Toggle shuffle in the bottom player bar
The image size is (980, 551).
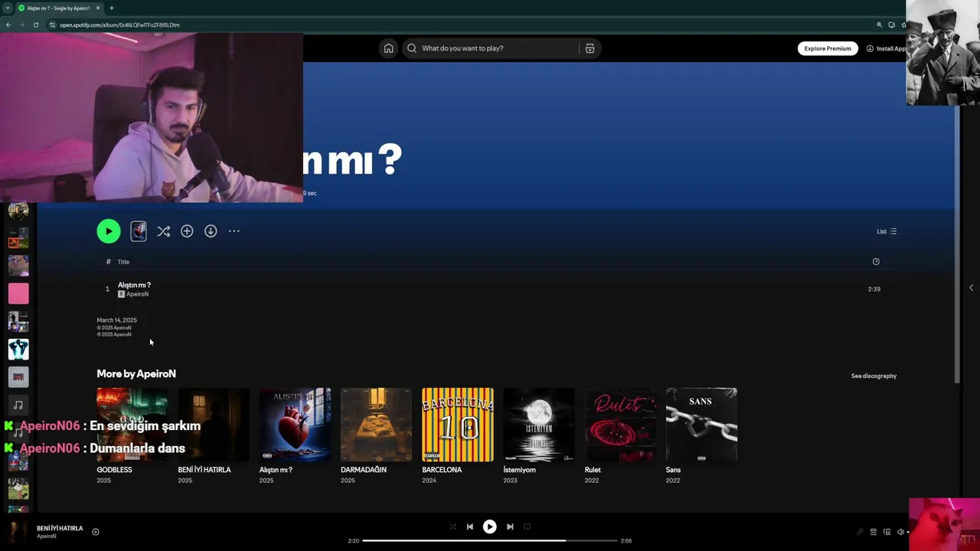tap(452, 527)
